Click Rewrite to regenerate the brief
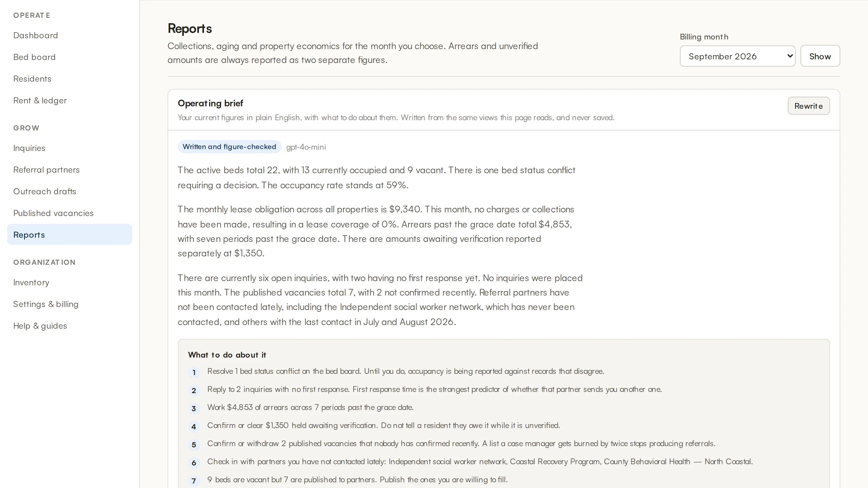This screenshot has height=488, width=868. 809,106
